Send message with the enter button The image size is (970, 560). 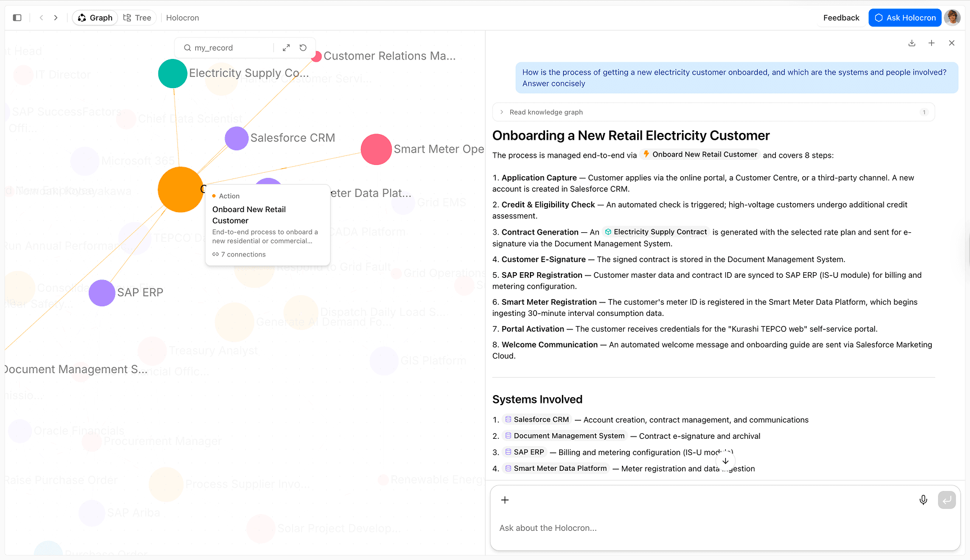(947, 500)
